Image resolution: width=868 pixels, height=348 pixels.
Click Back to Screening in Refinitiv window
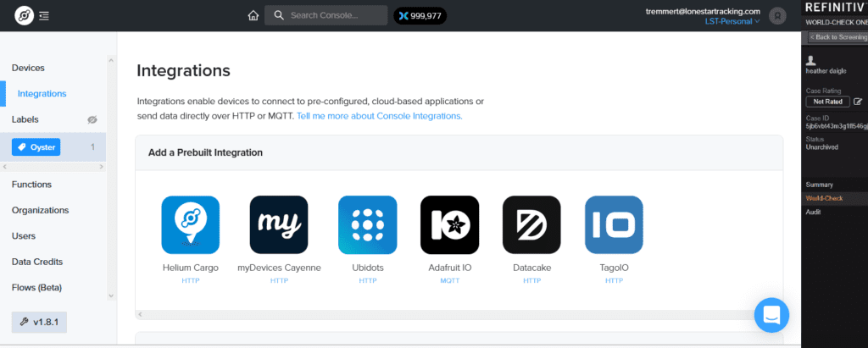pos(837,37)
